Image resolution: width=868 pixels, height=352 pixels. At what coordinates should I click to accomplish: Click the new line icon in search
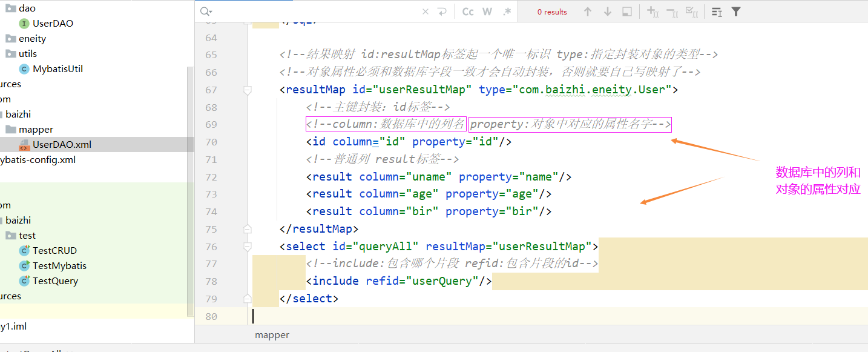[442, 12]
